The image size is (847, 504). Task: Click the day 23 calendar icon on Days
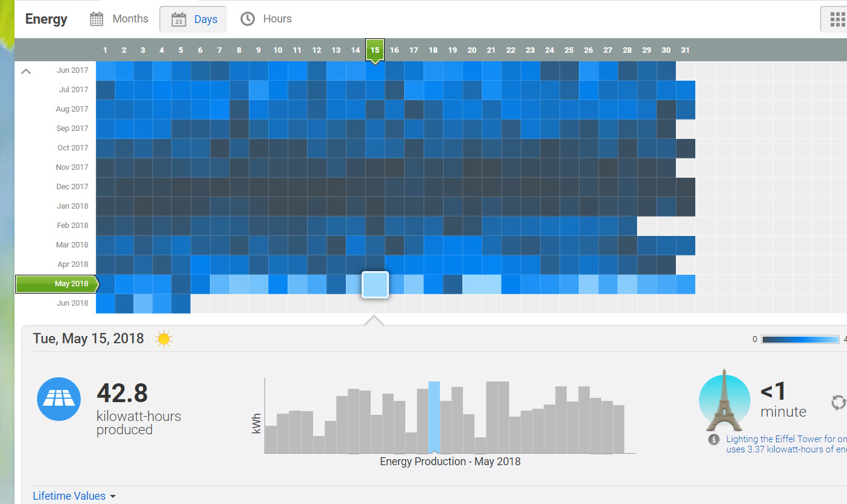(178, 19)
